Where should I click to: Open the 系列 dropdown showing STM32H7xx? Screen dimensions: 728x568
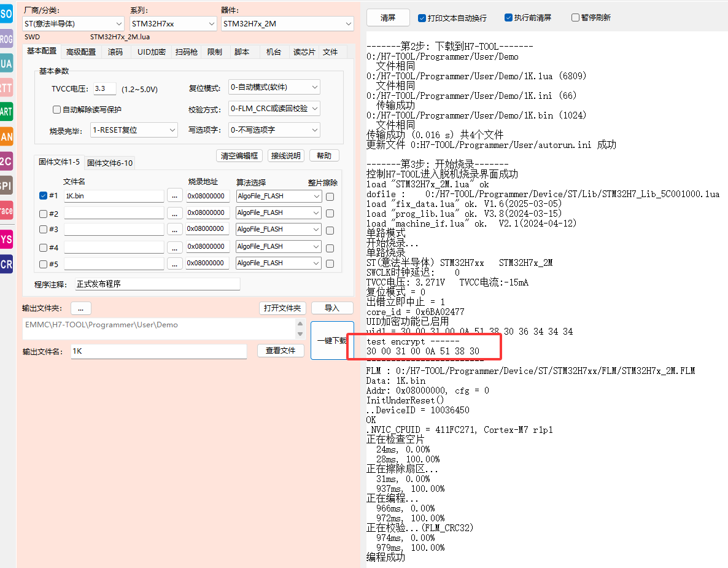173,24
